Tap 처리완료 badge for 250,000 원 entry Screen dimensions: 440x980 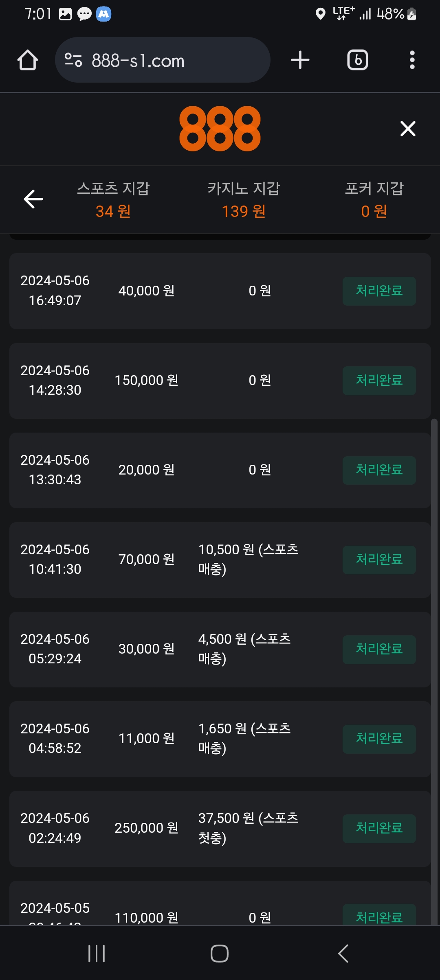click(x=379, y=829)
